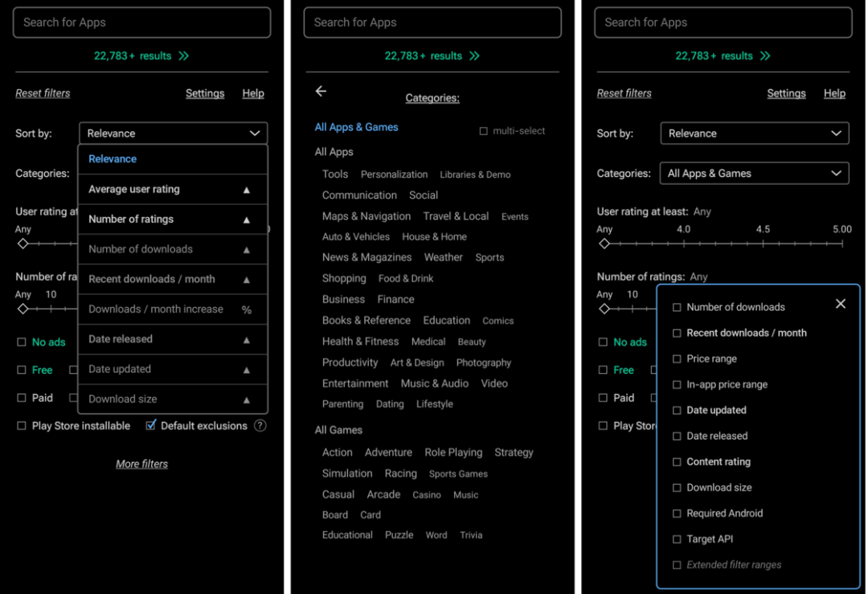Select Average user rating sort option
Screen dimensions: 868x594
tap(174, 190)
